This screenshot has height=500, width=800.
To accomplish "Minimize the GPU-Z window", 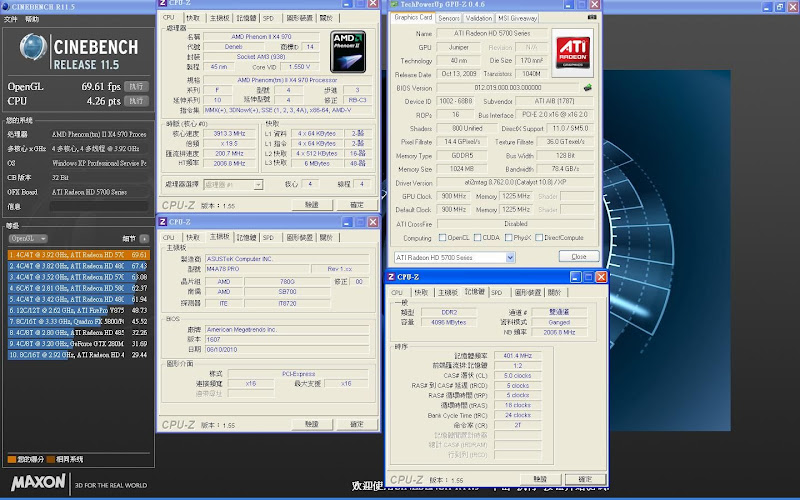I will [x=569, y=4].
